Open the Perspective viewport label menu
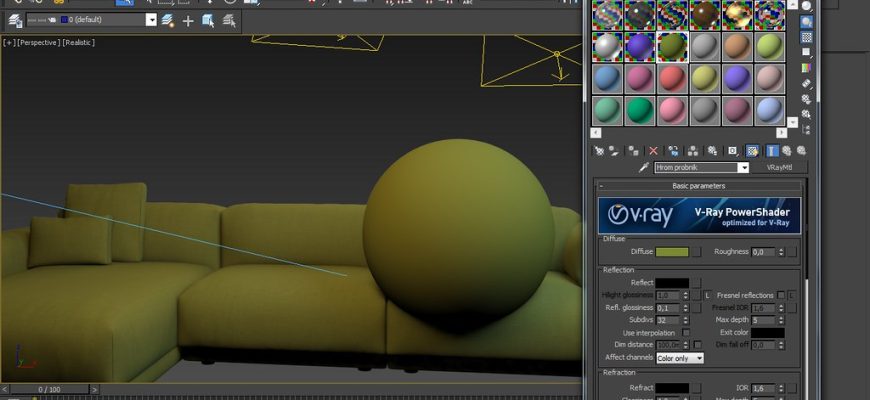The width and height of the screenshot is (870, 400). pyautogui.click(x=40, y=43)
